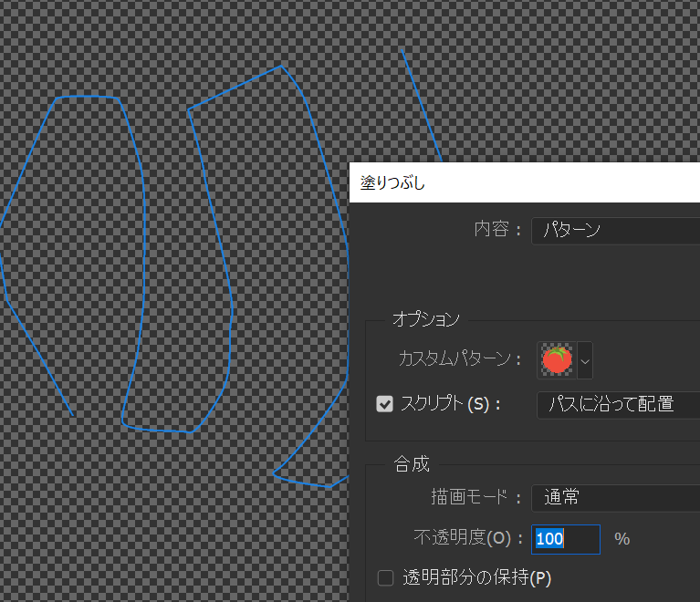The image size is (700, 602).
Task: Open the 内容 dropdown showing パターン
Action: point(614,230)
